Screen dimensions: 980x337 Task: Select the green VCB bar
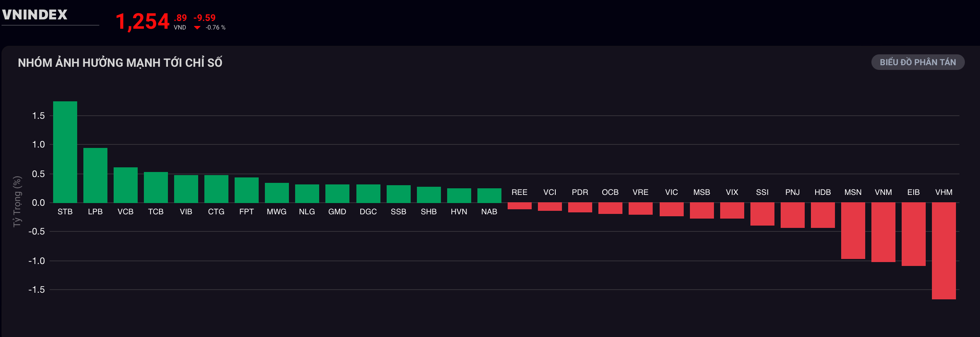pos(126,185)
